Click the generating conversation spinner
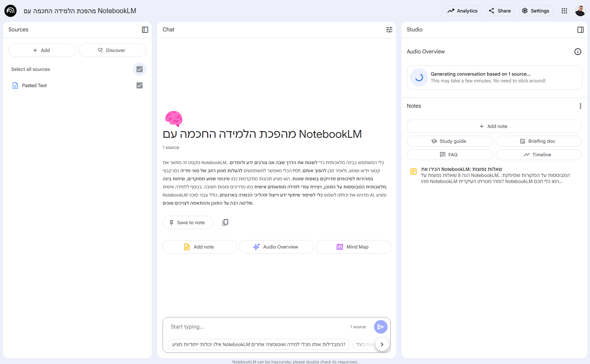The height and width of the screenshot is (364, 590). point(419,77)
